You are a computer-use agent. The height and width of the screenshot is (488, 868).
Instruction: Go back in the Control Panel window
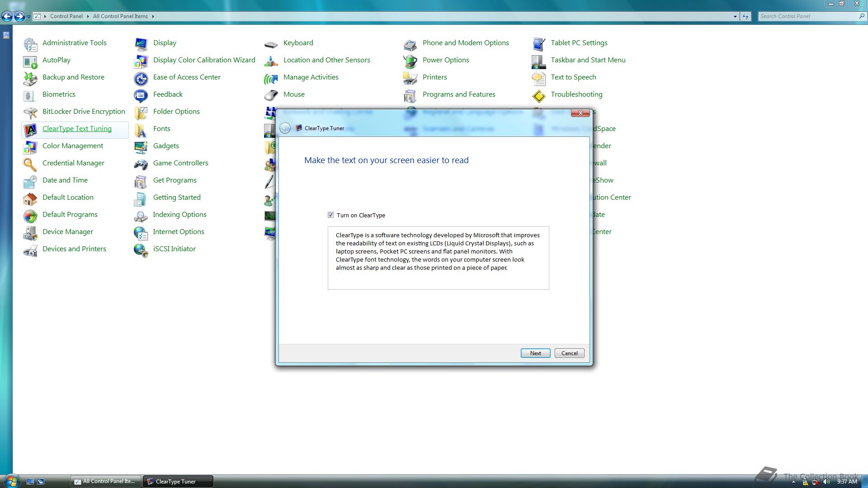tap(7, 17)
